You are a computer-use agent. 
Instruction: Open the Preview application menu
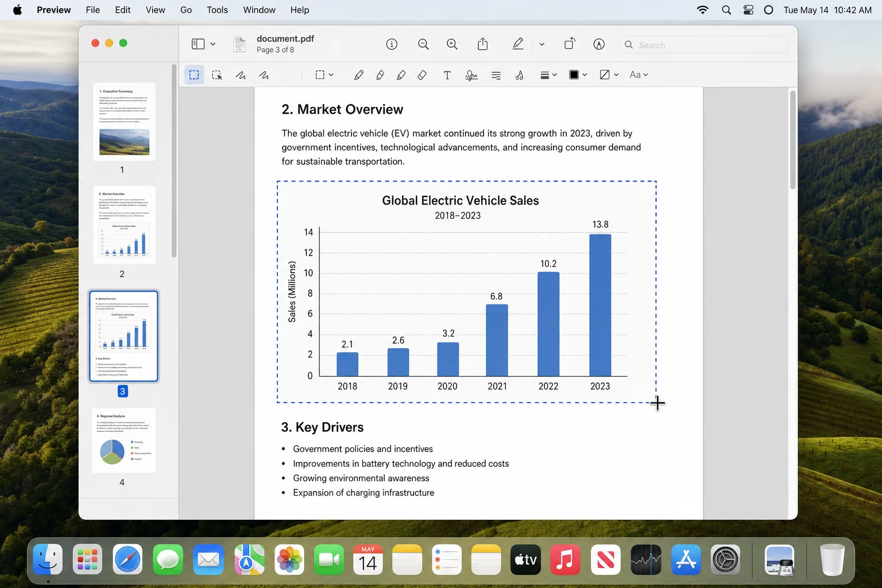(54, 10)
